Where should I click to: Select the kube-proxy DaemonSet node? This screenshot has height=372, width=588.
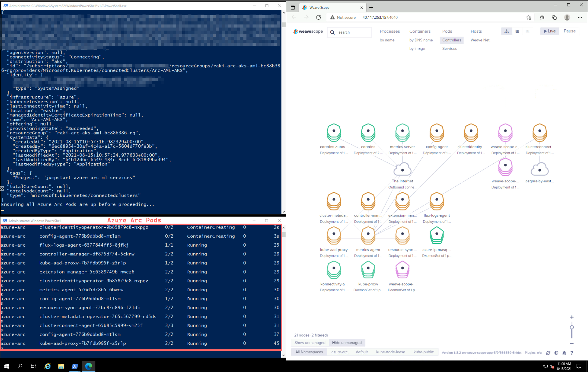coord(368,270)
